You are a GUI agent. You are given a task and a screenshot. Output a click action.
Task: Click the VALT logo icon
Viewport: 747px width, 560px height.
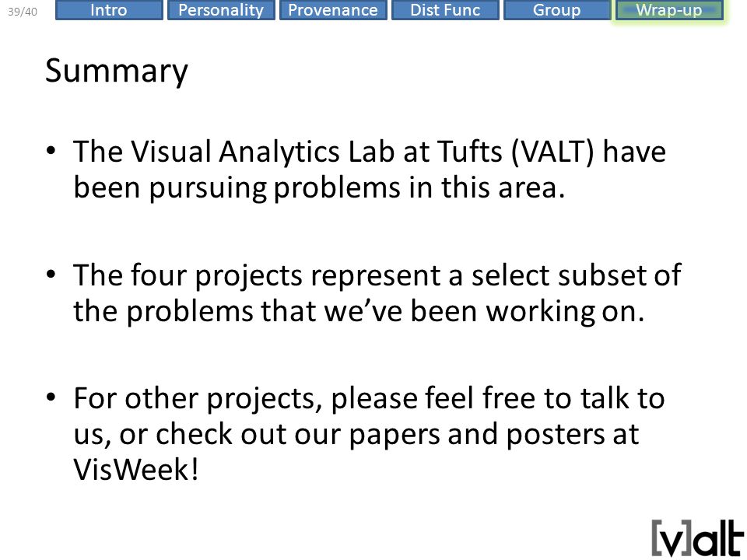697,537
